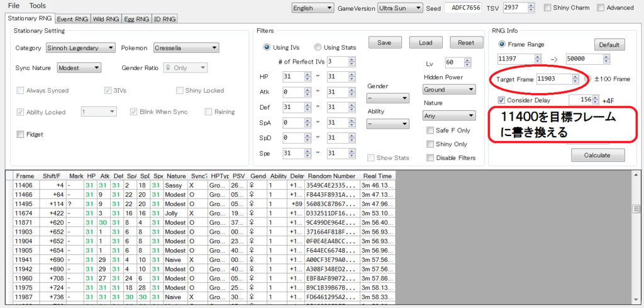644x308 pixels.
Task: Click the Jolly nature cell
Action: 176,214
